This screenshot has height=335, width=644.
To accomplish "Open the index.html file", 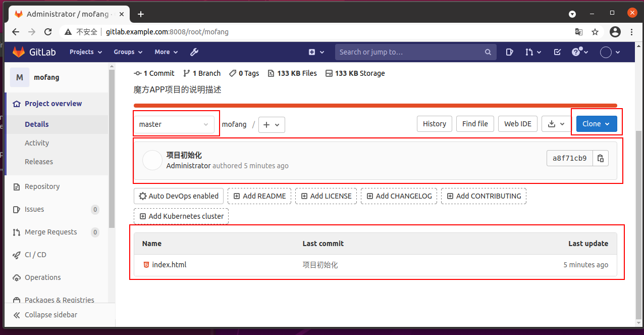I will coord(169,265).
